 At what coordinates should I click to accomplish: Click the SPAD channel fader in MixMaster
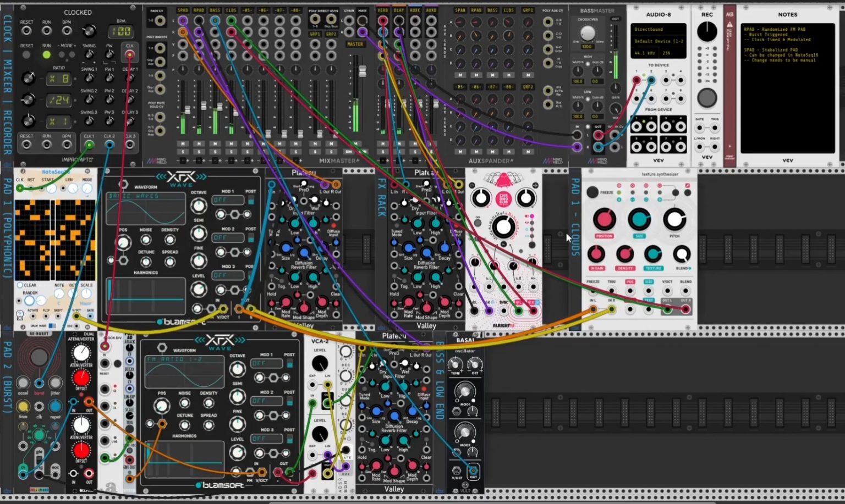point(188,109)
